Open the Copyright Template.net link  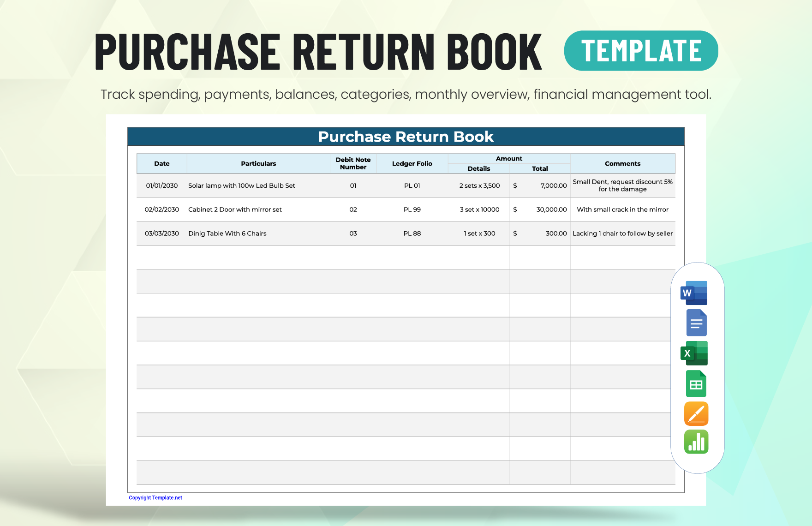click(x=155, y=498)
